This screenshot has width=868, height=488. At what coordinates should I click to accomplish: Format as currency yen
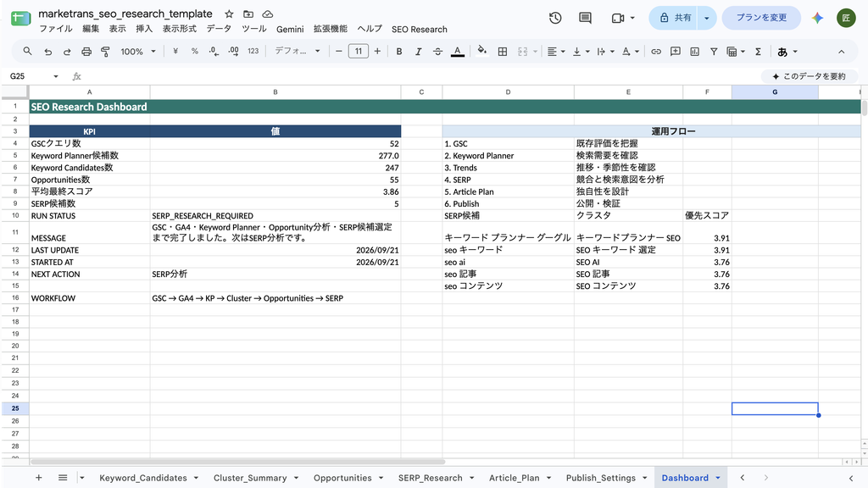[x=175, y=52]
